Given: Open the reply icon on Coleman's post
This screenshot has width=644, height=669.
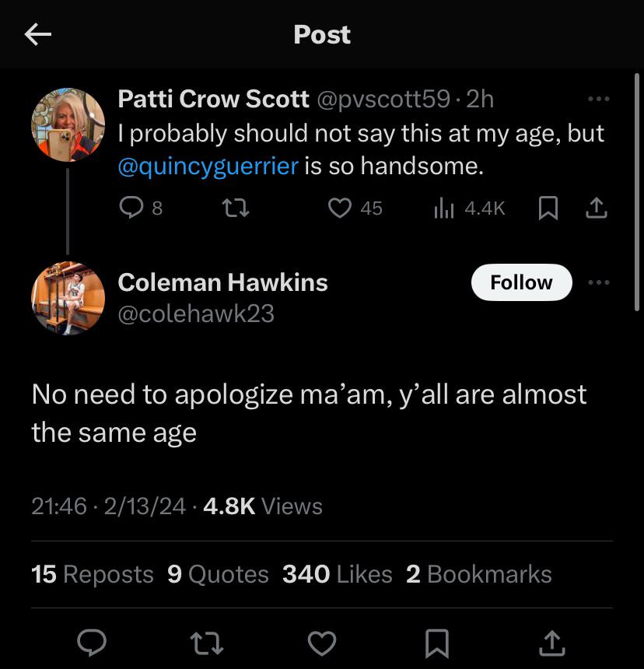Looking at the screenshot, I should coord(93,643).
